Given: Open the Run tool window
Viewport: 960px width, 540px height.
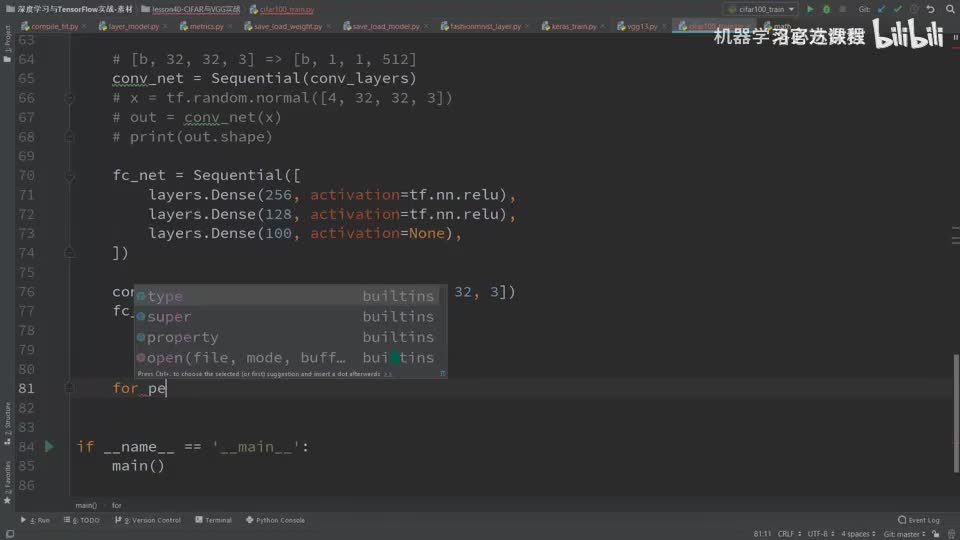Looking at the screenshot, I should coord(36,520).
